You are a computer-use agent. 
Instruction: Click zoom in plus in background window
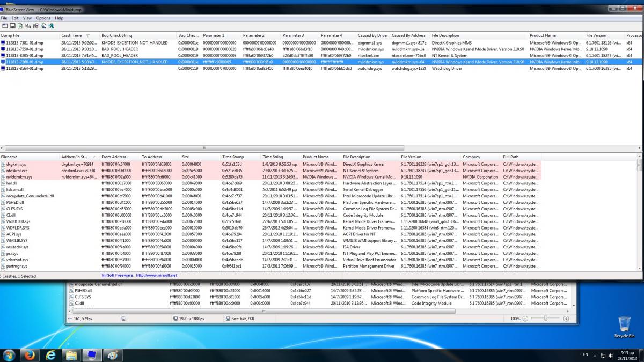(x=566, y=319)
